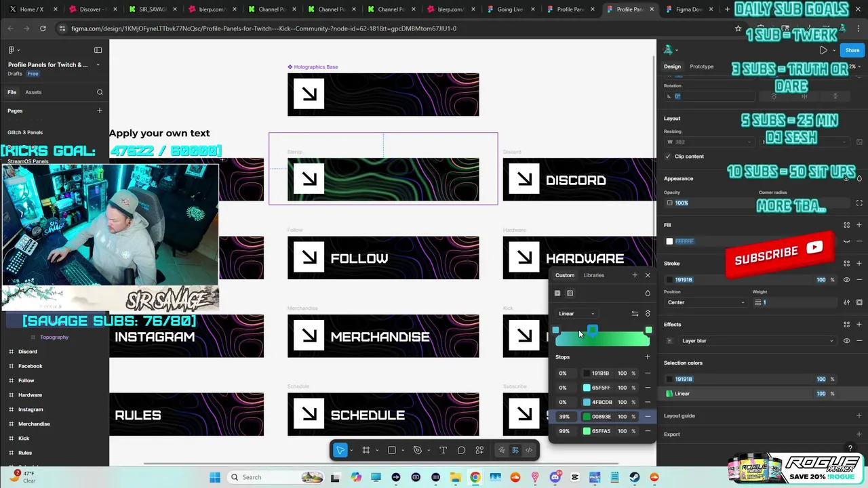Open the shape tools chevron
Viewport: 868px width, 488px height.
pos(402,451)
